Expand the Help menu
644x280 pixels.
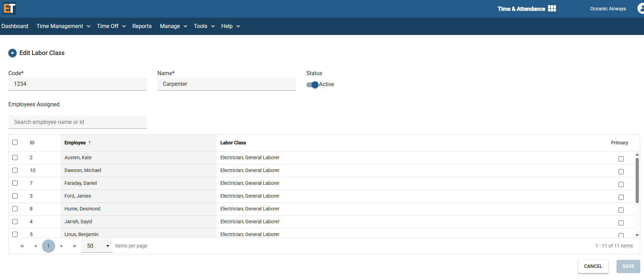coord(230,26)
